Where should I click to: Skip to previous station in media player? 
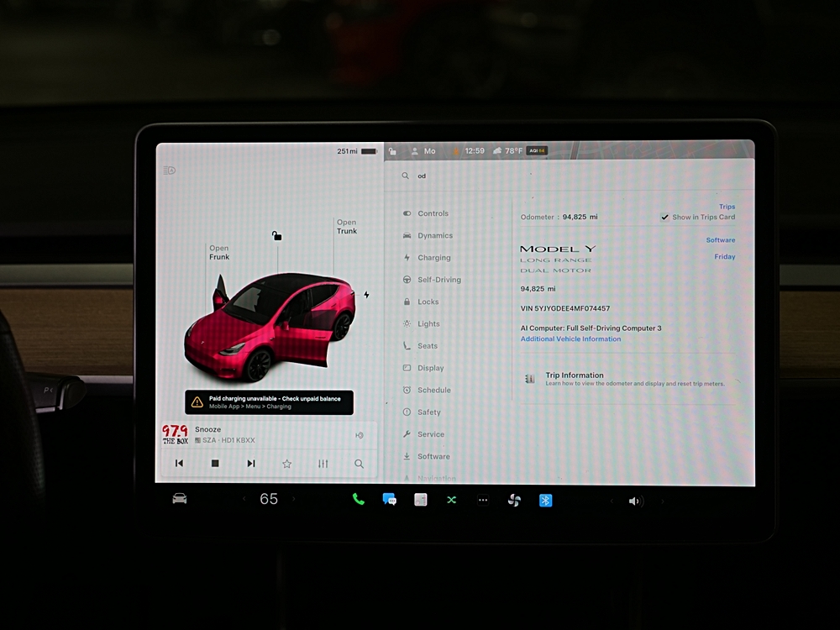click(x=180, y=464)
